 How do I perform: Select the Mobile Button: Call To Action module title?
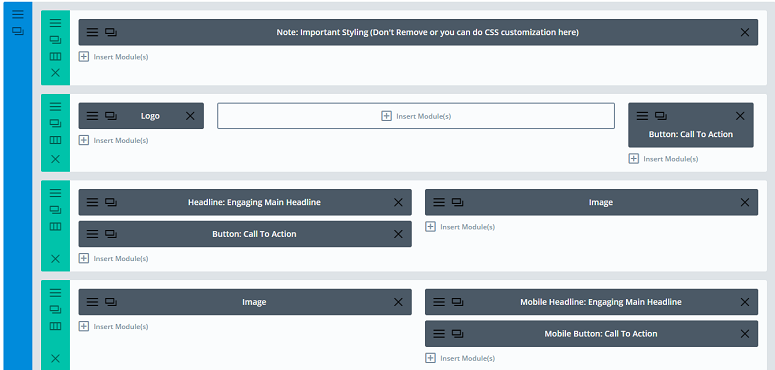click(x=601, y=333)
